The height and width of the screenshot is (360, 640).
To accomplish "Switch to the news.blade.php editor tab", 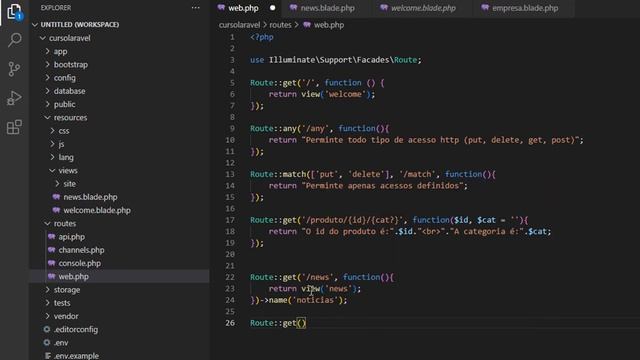I will (x=327, y=8).
